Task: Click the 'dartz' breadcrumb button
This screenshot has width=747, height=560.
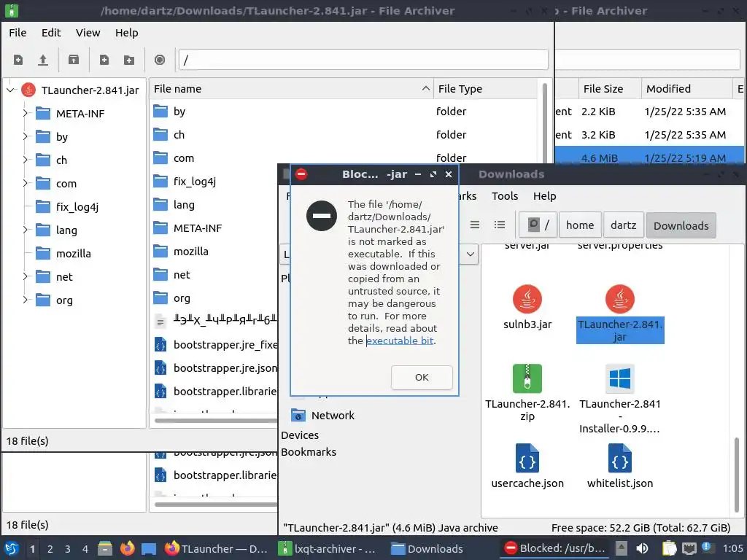Action: 623,225
